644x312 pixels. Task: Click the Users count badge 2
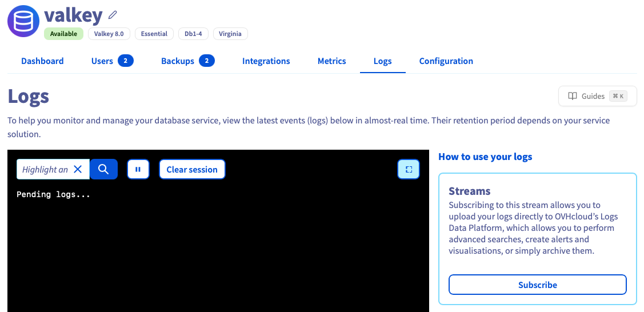point(126,61)
